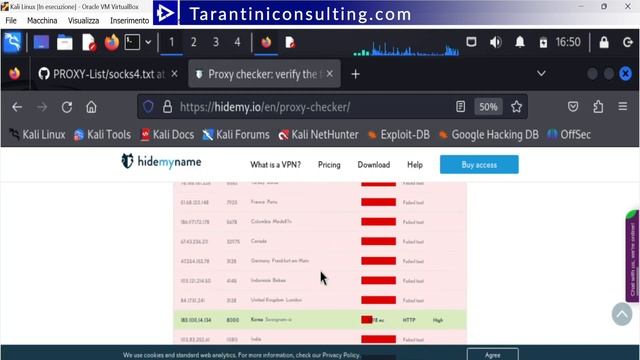
Task: Open the Visualizza menu in VirtualBox
Action: click(x=83, y=20)
